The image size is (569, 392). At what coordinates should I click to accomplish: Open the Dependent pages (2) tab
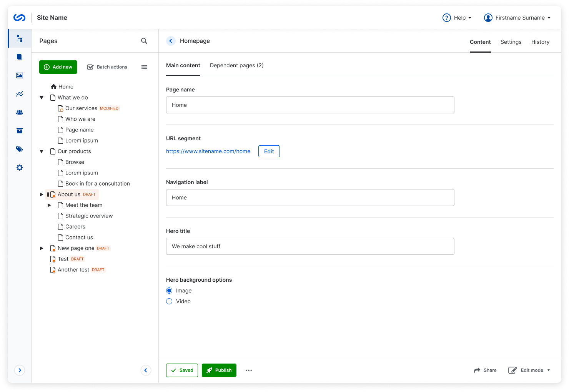coord(236,65)
